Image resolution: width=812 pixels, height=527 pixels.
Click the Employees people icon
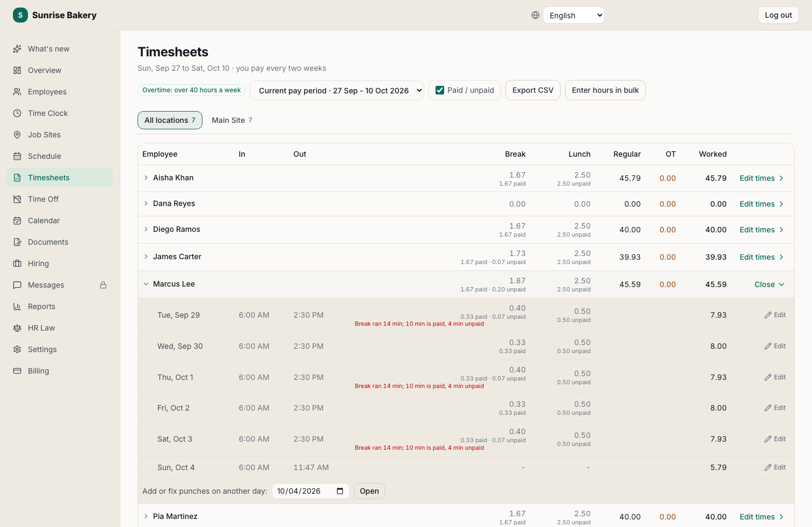pyautogui.click(x=17, y=92)
